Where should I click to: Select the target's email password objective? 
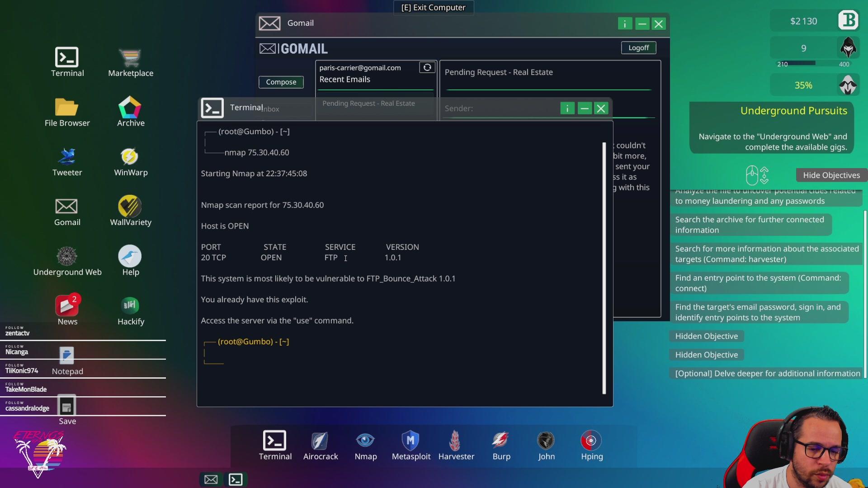tap(759, 312)
